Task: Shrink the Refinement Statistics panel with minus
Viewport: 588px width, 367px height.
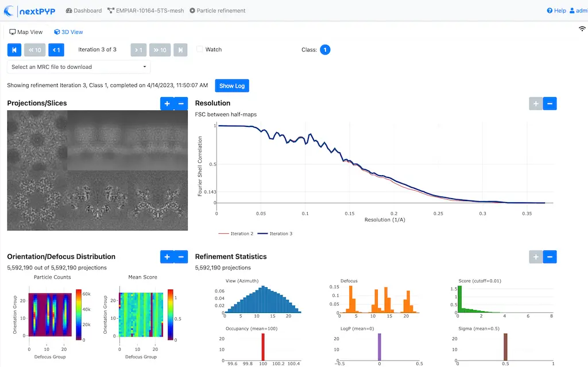Action: (550, 257)
